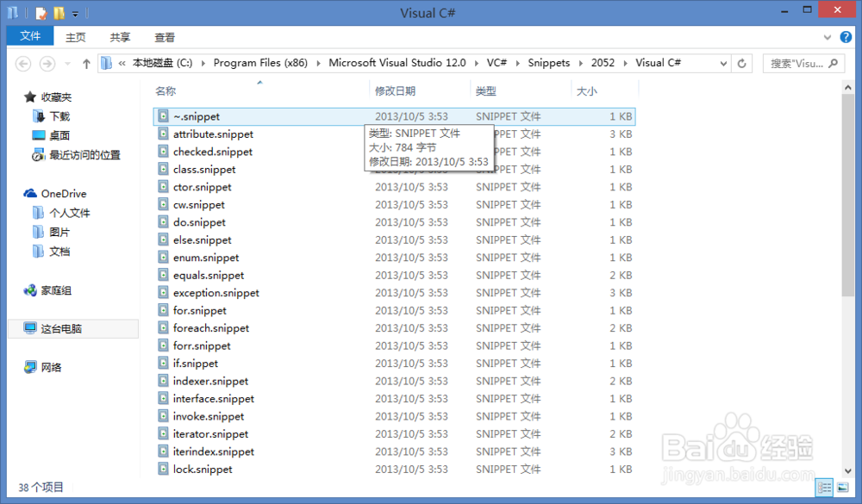
Task: Select 2052 in the address path
Action: coord(603,63)
